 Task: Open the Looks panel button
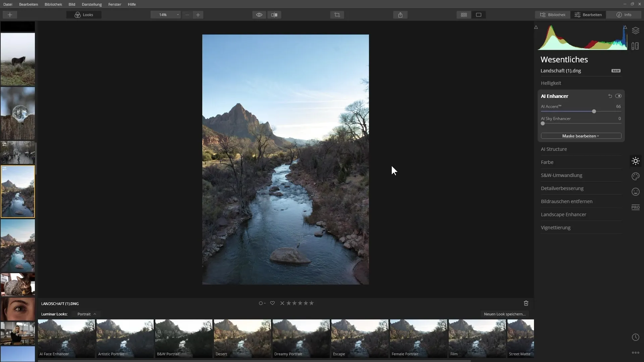point(84,15)
